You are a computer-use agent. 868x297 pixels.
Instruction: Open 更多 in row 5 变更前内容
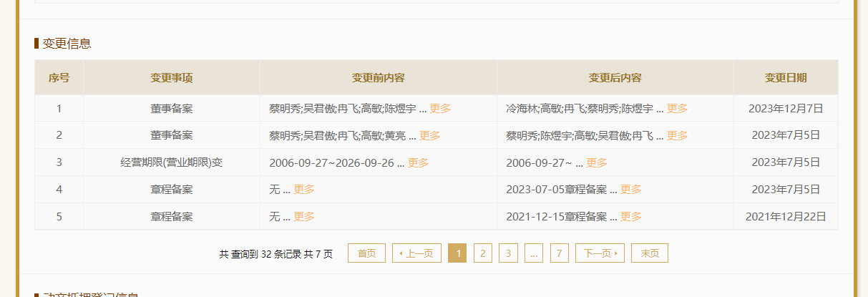[303, 217]
